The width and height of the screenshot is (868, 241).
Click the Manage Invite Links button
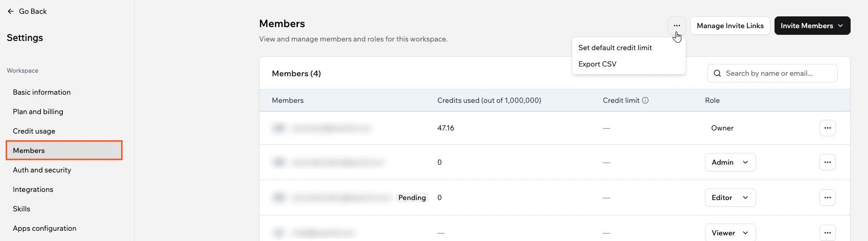click(730, 26)
